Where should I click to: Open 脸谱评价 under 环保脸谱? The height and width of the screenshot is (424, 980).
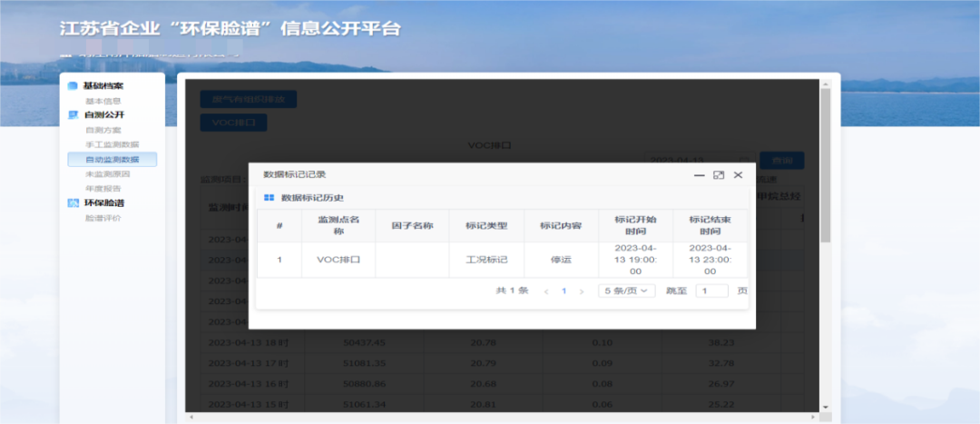103,218
